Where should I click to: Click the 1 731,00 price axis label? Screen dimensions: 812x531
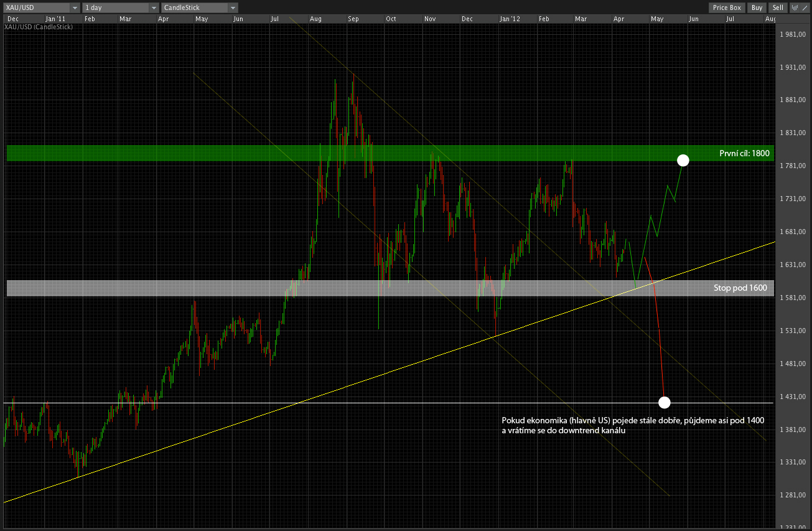(793, 199)
